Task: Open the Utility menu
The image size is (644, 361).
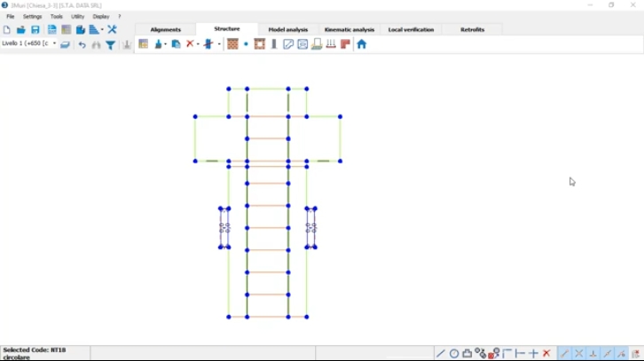Action: point(78,17)
